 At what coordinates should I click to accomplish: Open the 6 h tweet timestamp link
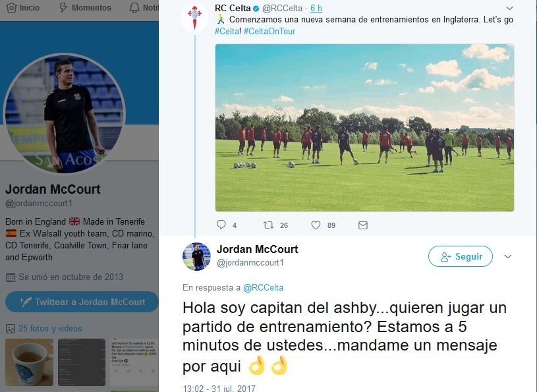coord(316,8)
